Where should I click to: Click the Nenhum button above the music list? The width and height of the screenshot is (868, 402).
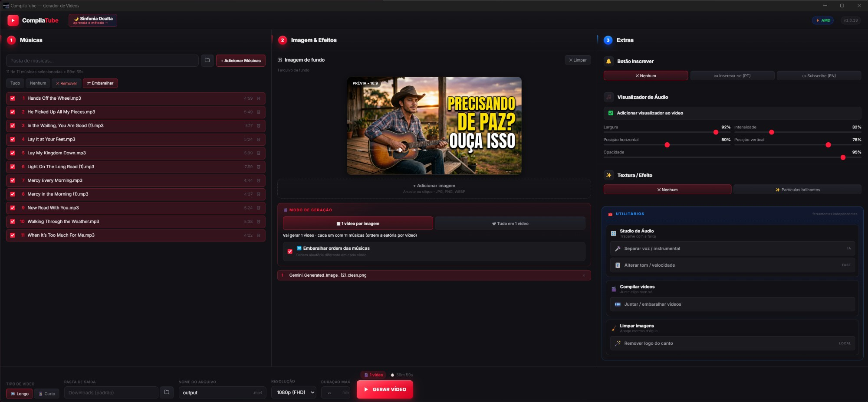click(x=38, y=83)
